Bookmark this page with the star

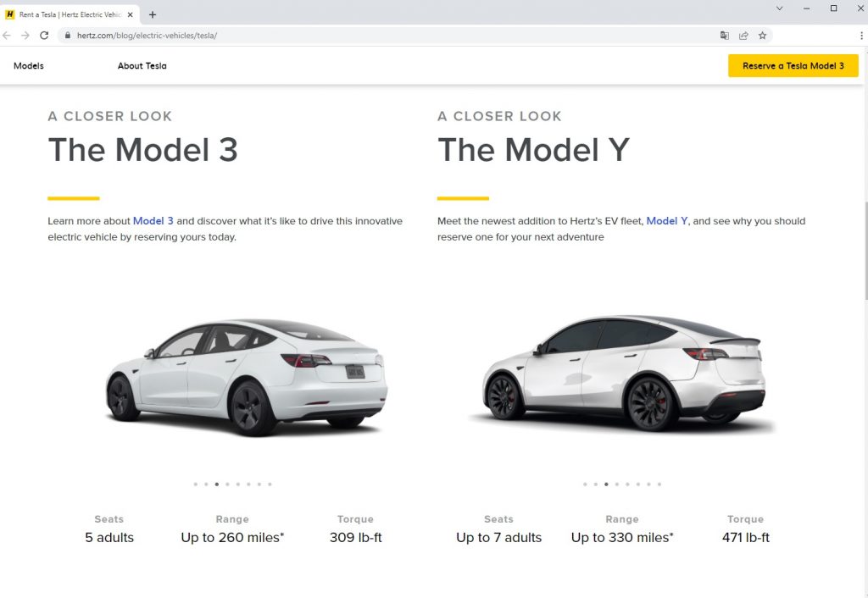tap(762, 36)
